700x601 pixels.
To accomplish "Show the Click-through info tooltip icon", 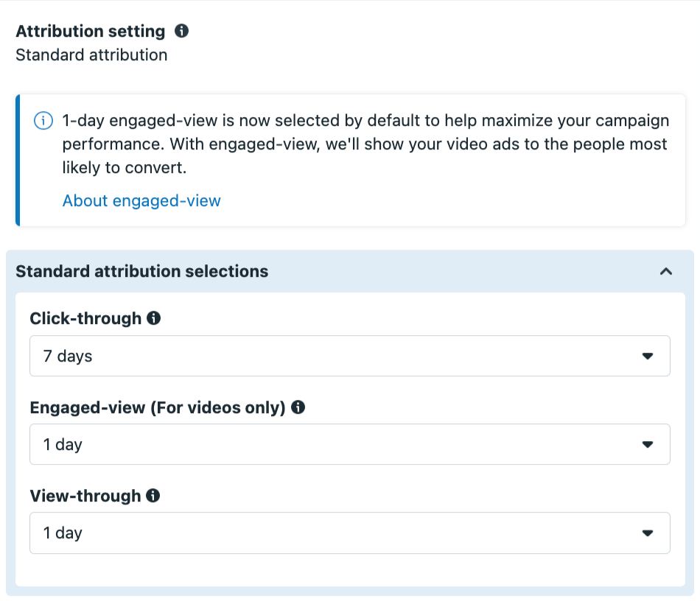I will tap(153, 318).
